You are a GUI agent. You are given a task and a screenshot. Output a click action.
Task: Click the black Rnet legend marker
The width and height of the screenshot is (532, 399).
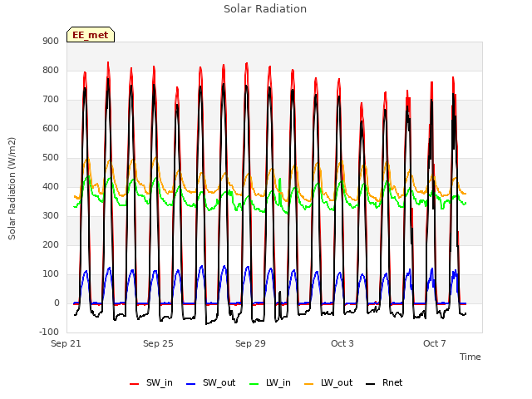click(x=371, y=384)
